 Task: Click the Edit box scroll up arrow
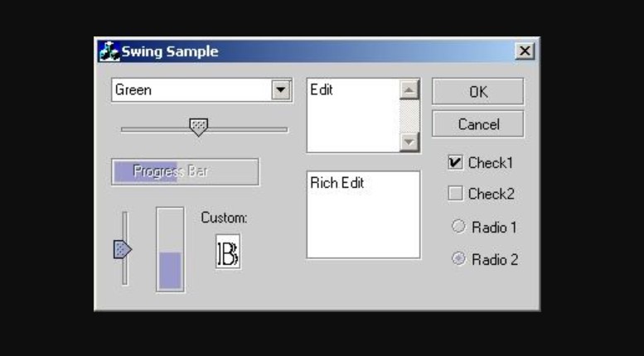pos(409,89)
